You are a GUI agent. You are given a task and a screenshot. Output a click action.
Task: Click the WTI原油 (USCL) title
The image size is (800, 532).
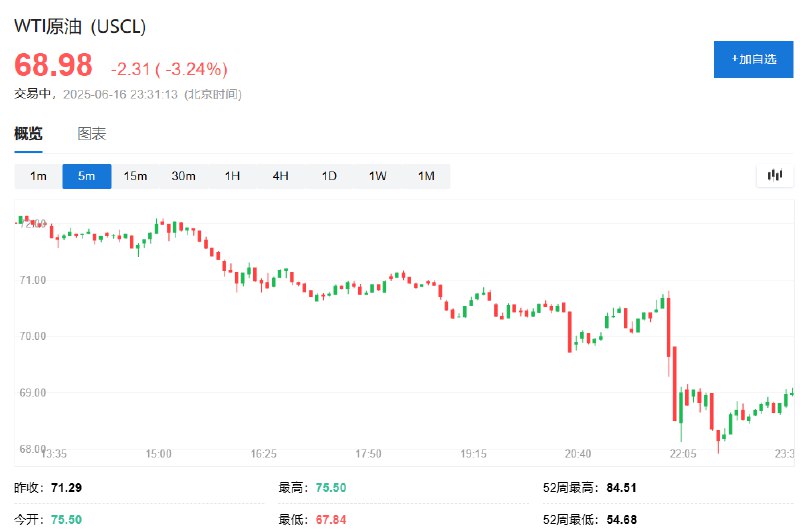80,27
